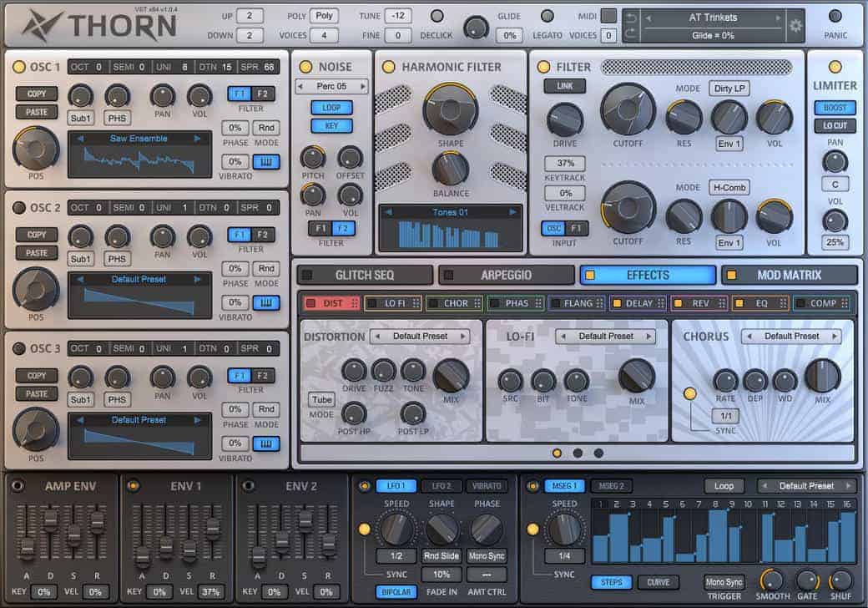Image resolution: width=868 pixels, height=608 pixels.
Task: Open the Tube distortion mode dropdown
Action: [x=321, y=400]
